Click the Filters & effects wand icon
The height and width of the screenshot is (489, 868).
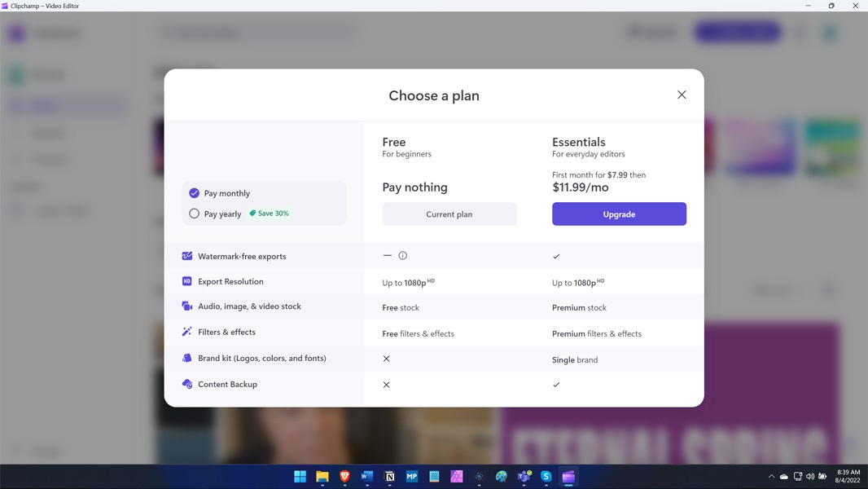(187, 332)
